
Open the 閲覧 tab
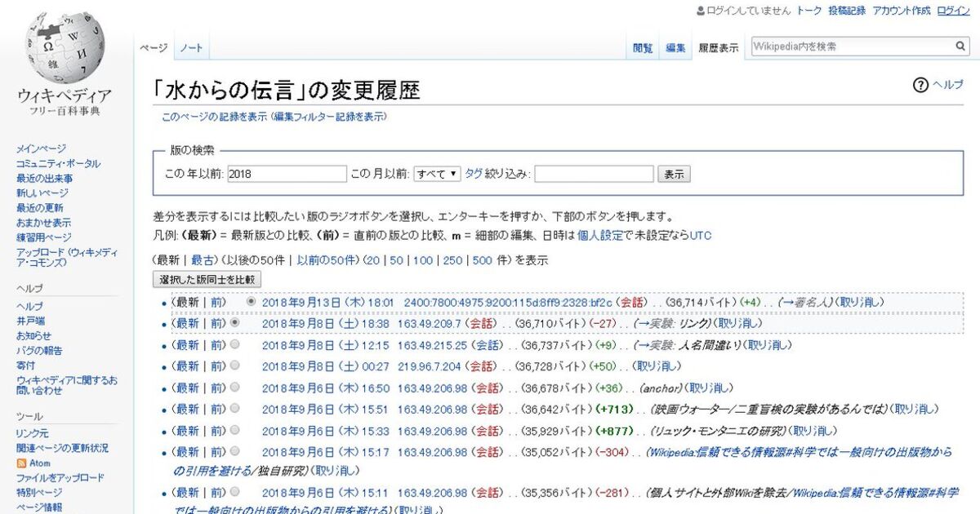[x=643, y=48]
